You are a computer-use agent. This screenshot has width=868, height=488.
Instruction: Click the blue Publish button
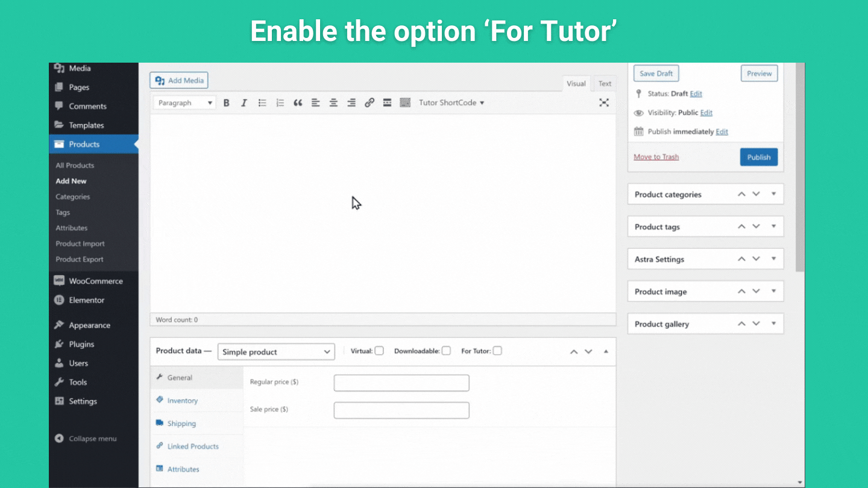tap(758, 157)
